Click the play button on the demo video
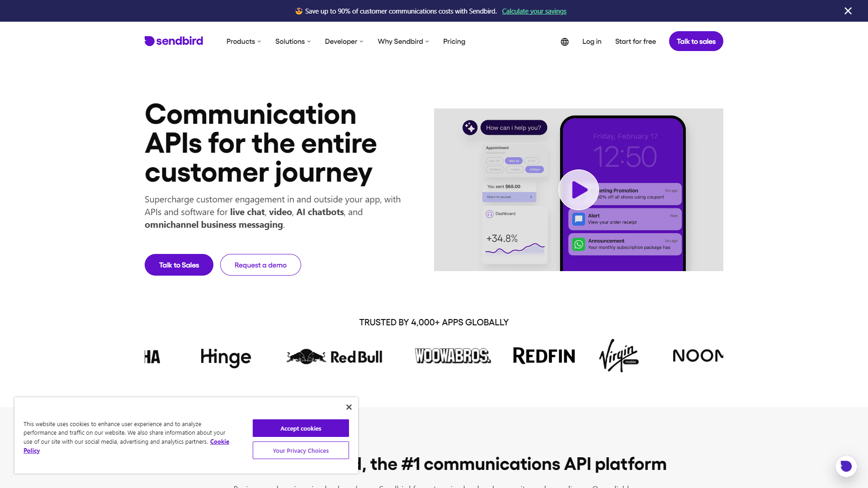Viewport: 868px width, 488px height. tap(578, 189)
